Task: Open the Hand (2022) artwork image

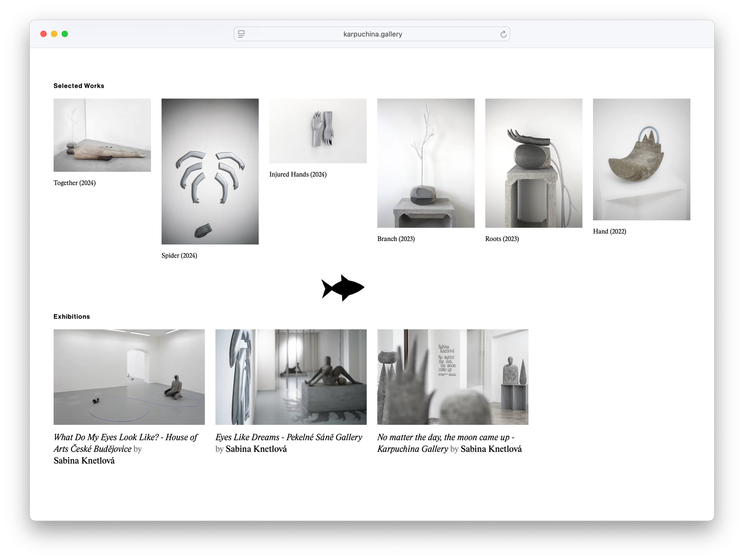Action: pyautogui.click(x=641, y=159)
